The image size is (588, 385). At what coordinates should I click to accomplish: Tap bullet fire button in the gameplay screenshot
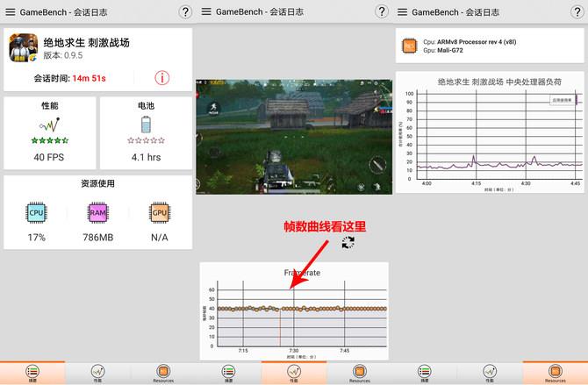coord(377,165)
